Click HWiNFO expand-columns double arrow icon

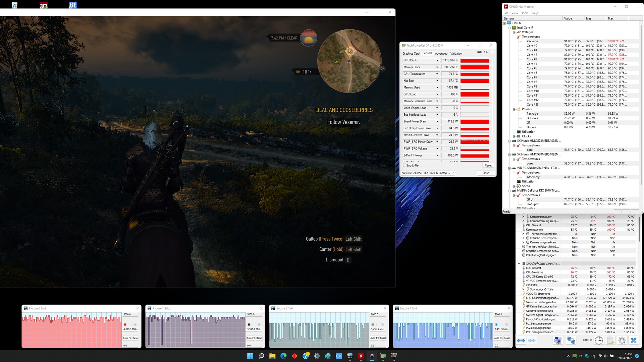tap(521, 341)
